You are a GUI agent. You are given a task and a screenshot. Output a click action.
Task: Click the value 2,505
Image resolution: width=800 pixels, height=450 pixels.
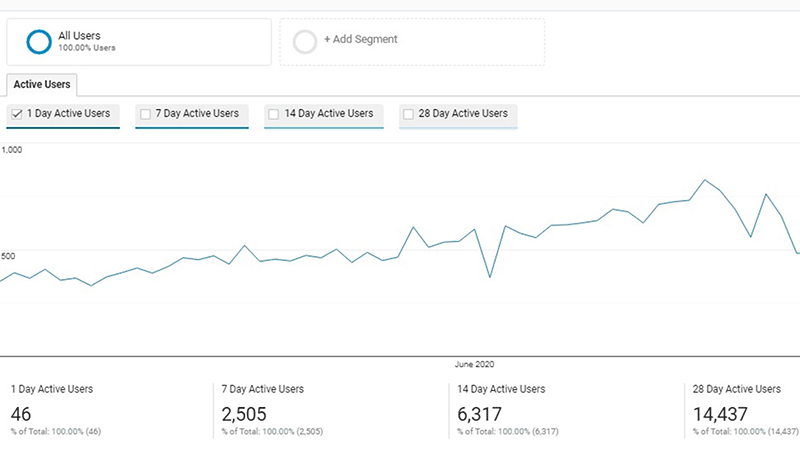coord(244,414)
